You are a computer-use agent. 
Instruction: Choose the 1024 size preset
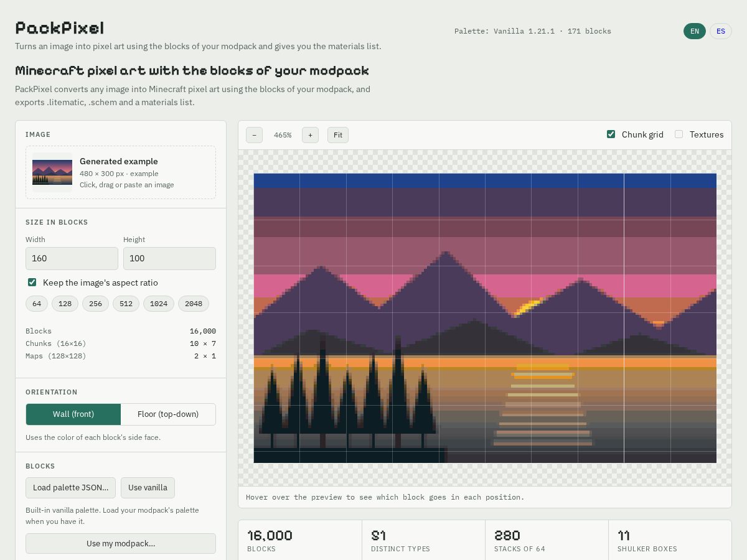click(159, 304)
